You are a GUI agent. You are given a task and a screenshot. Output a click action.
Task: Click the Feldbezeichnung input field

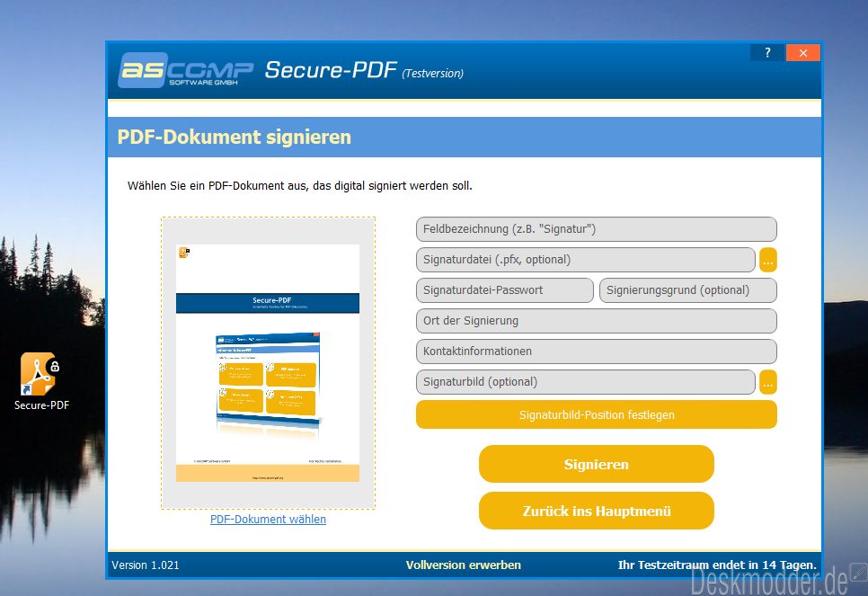point(597,229)
